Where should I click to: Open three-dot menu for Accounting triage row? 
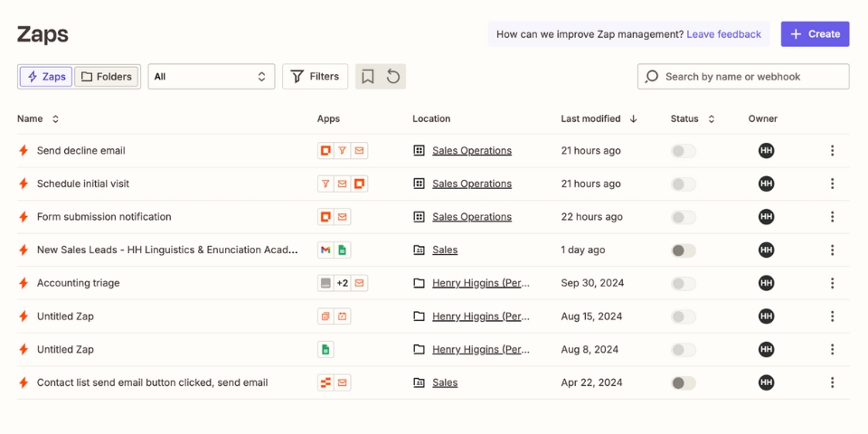point(832,283)
